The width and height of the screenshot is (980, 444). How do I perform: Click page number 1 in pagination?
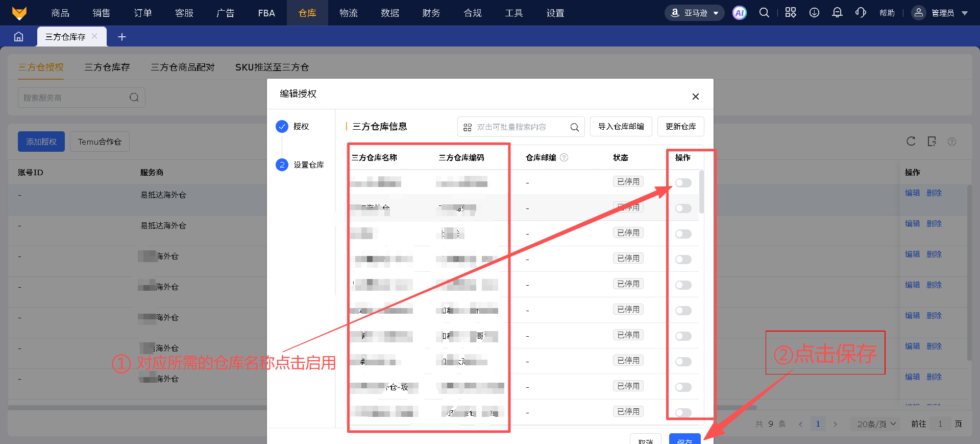point(818,424)
